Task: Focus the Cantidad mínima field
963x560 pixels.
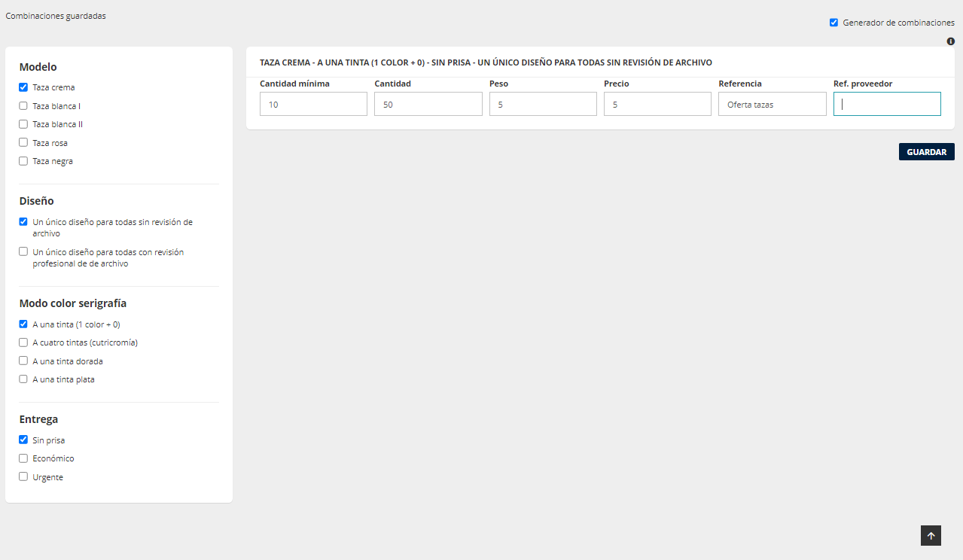Action: (x=313, y=105)
